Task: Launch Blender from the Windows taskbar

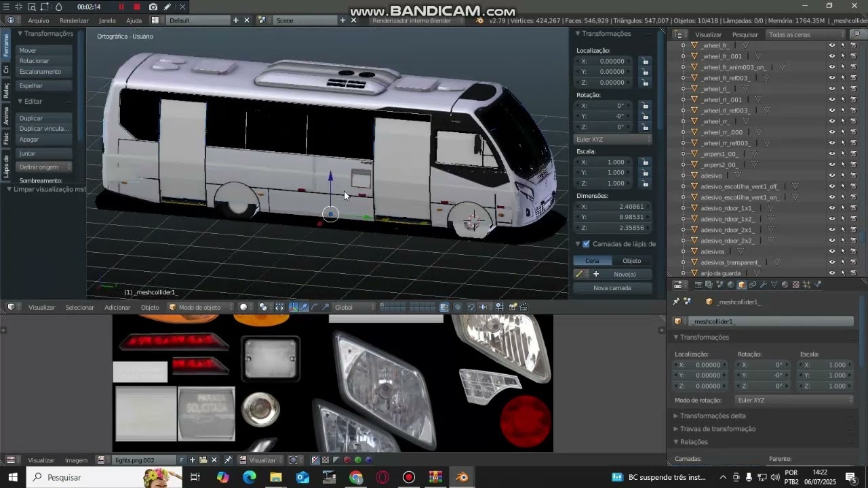Action: (462, 477)
